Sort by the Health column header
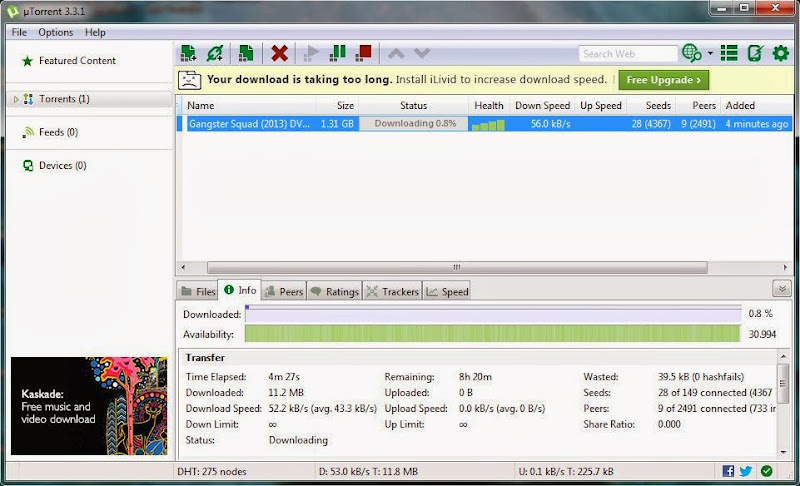800x486 pixels. pos(489,106)
